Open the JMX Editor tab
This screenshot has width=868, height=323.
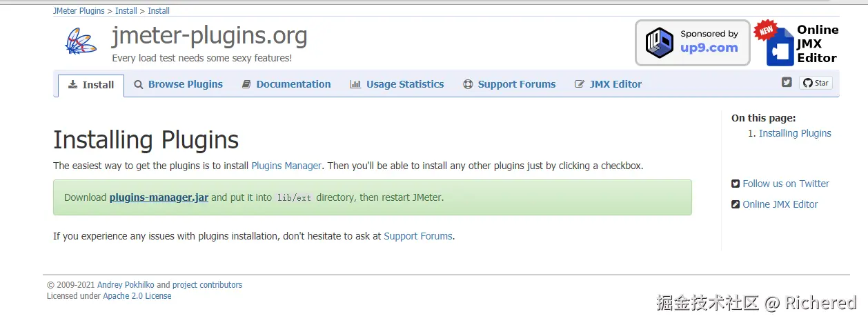click(608, 84)
